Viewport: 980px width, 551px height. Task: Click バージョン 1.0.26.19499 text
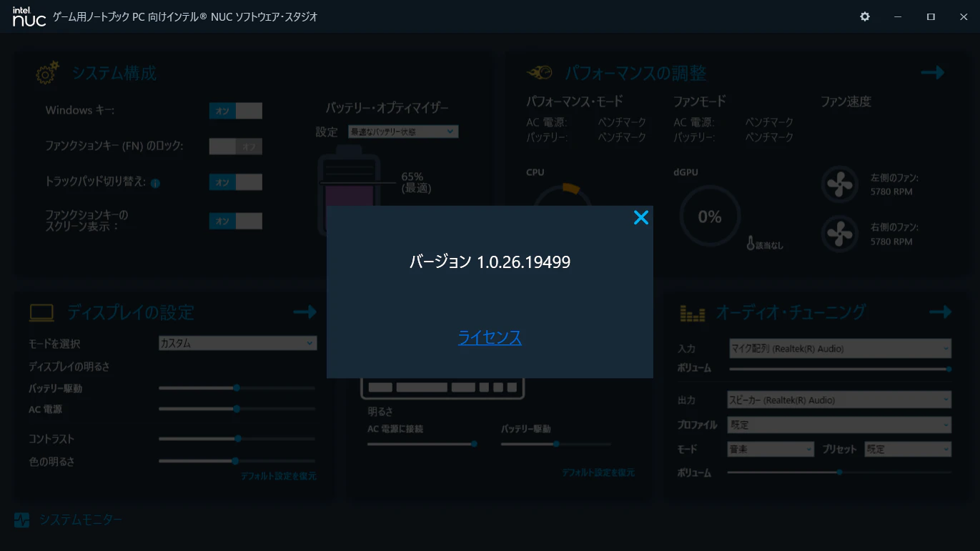[x=490, y=262]
